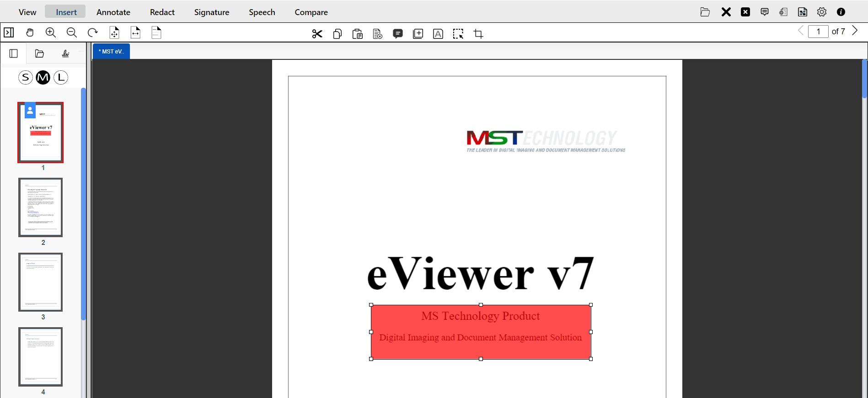This screenshot has width=868, height=398.
Task: Select small thumbnail size S
Action: (26, 77)
